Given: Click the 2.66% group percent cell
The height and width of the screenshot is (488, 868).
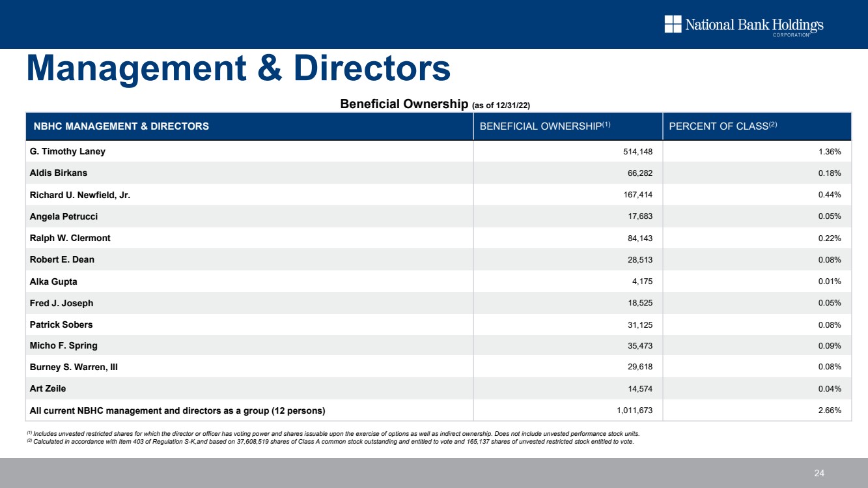Looking at the screenshot, I should click(x=829, y=410).
